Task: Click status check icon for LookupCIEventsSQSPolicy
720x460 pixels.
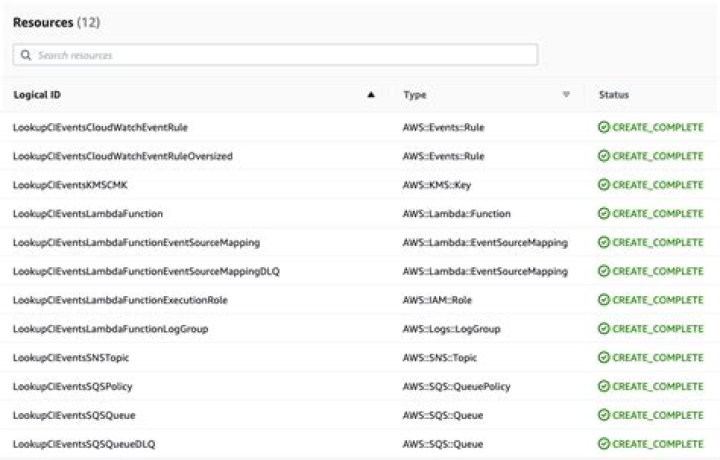Action: pyautogui.click(x=603, y=387)
